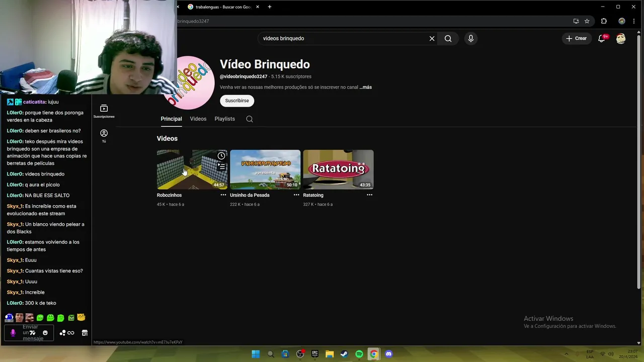This screenshot has height=362, width=644.
Task: Click the Videos section heading
Action: 167,138
